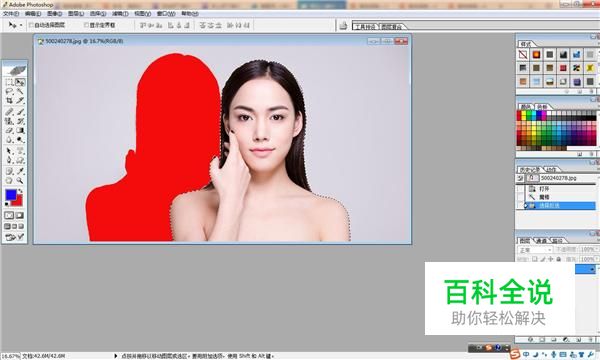Screen dimensions: 600x360
Task: Select the Lasso tool
Action: [x=9, y=91]
